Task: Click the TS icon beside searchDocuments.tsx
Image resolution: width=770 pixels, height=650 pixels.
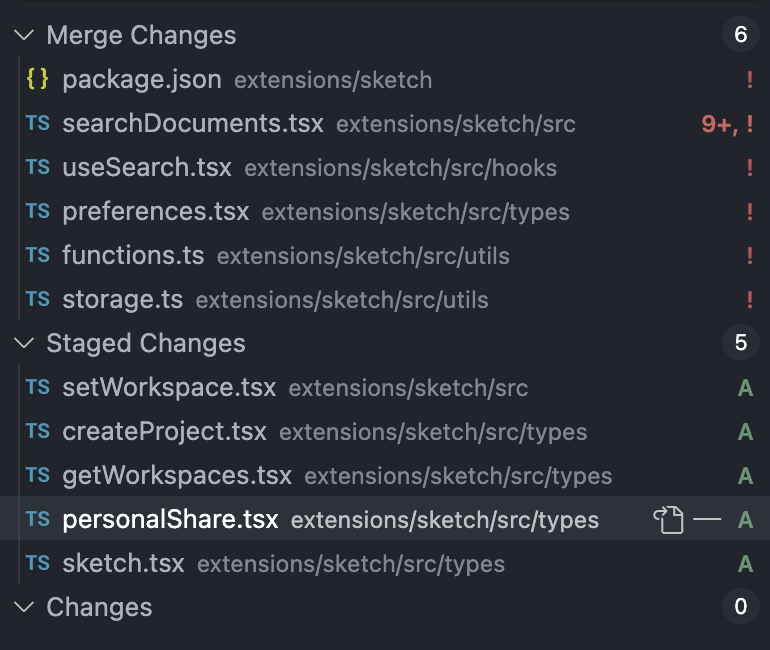Action: pyautogui.click(x=38, y=124)
